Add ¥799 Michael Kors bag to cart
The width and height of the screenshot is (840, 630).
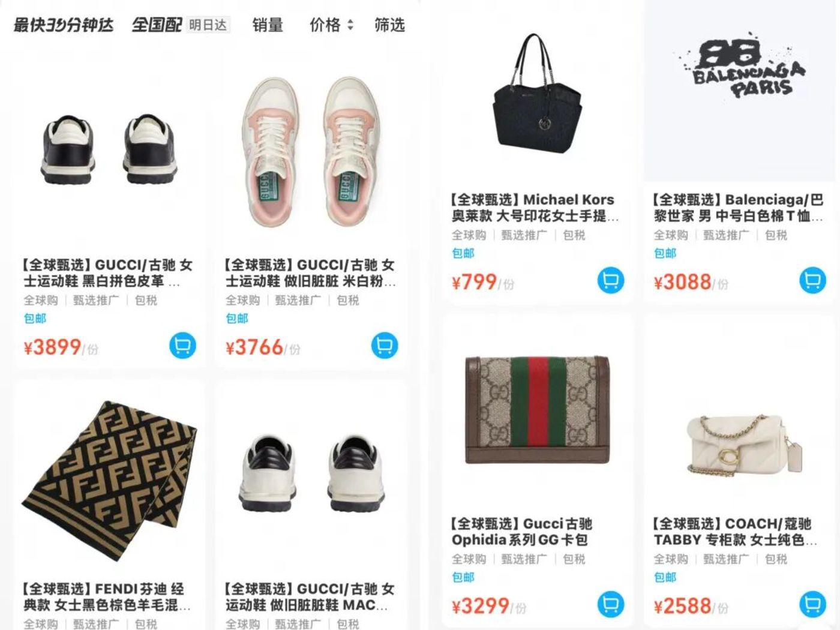[x=611, y=280]
